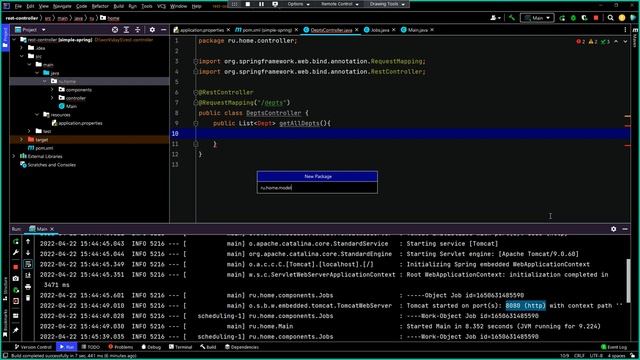
Task: Collapse the ru.home package node
Action: click(x=45, y=81)
